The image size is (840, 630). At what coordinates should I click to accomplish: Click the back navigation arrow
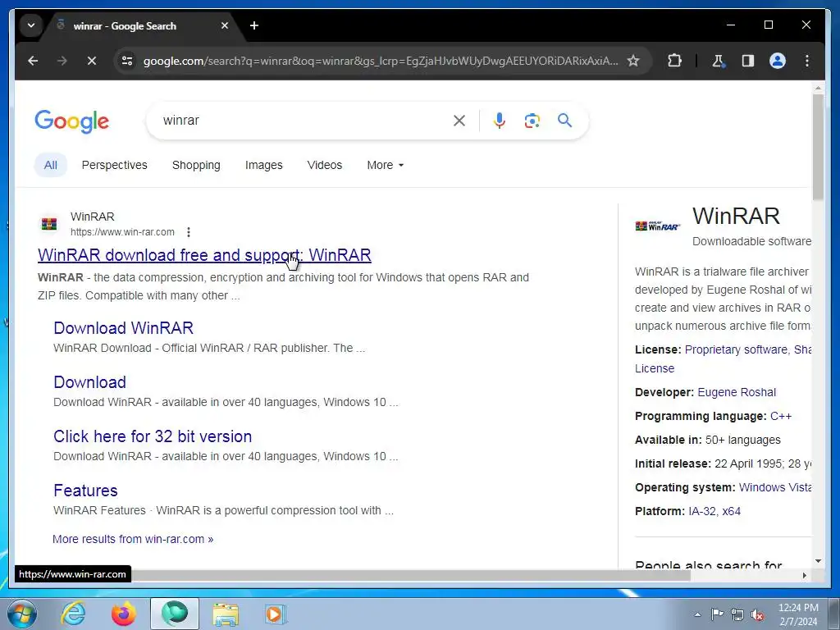pyautogui.click(x=33, y=61)
